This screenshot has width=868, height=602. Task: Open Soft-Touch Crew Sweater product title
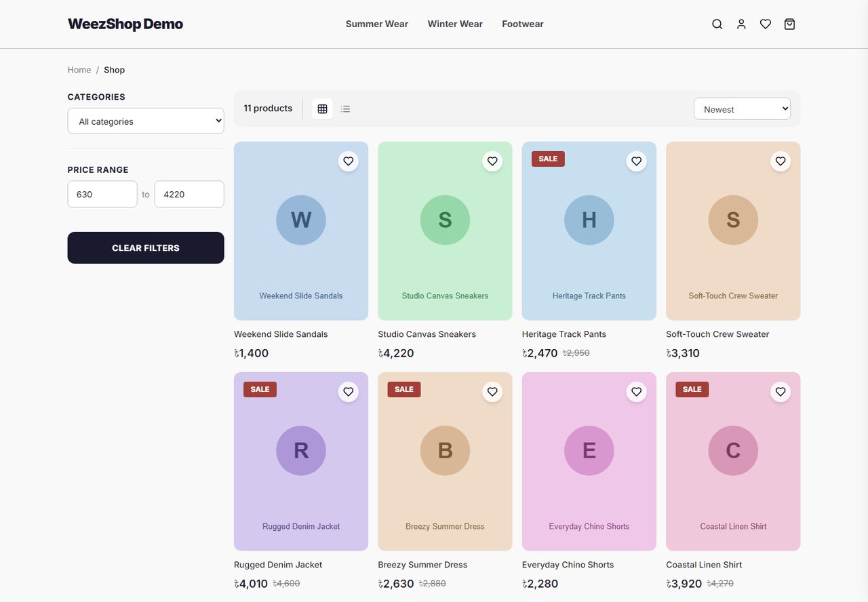(x=717, y=334)
